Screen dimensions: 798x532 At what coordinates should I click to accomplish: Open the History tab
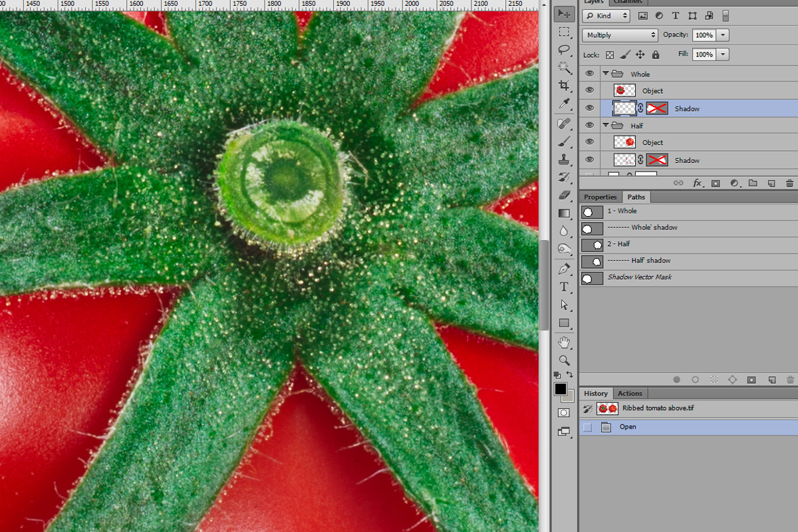[596, 394]
